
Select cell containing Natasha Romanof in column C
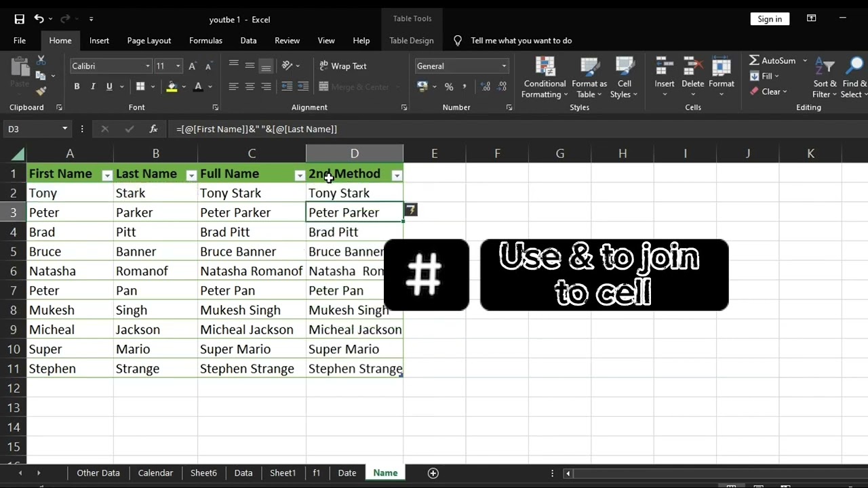click(252, 271)
